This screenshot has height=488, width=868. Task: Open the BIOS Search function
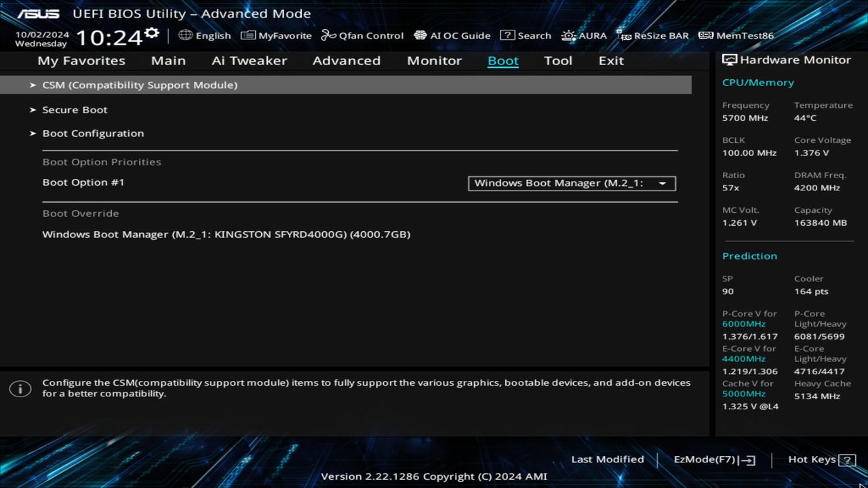526,35
